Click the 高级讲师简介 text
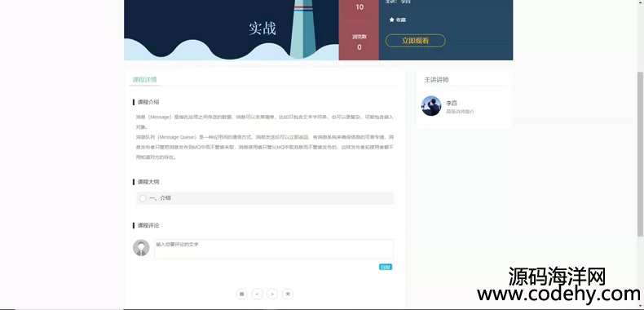This screenshot has height=310, width=644. [x=460, y=112]
